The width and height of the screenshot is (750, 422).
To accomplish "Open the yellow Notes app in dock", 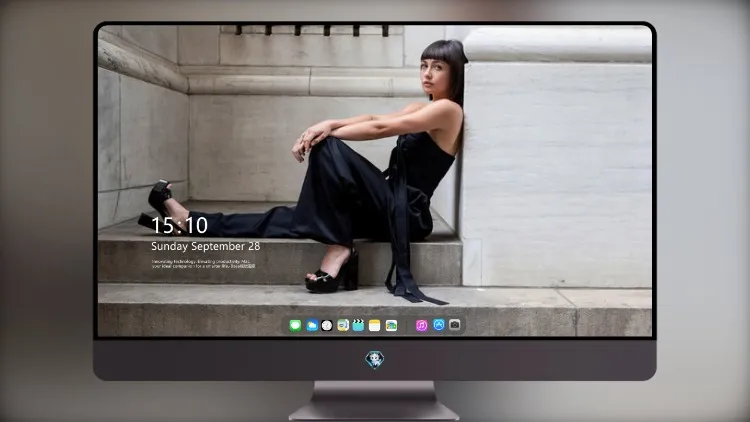I will pos(375,326).
